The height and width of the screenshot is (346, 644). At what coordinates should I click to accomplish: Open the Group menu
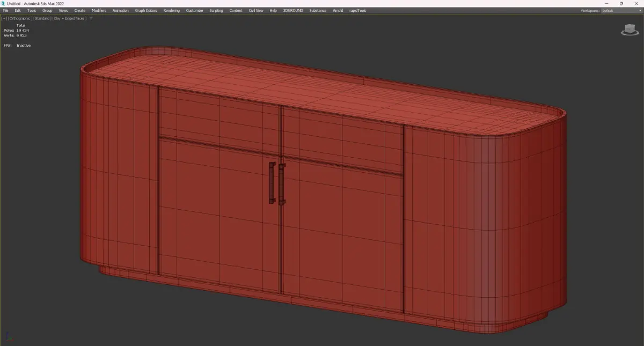[47, 10]
